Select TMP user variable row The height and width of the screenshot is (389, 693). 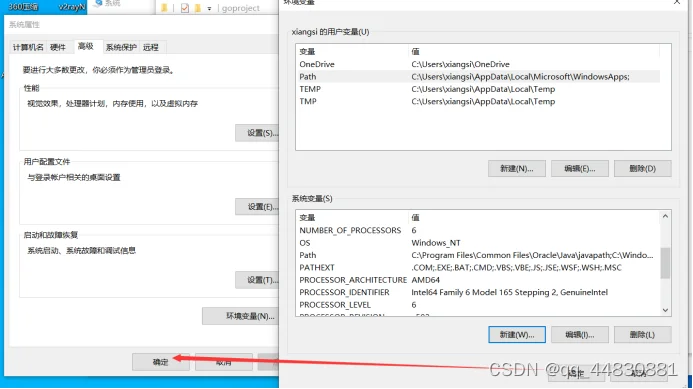click(x=478, y=101)
